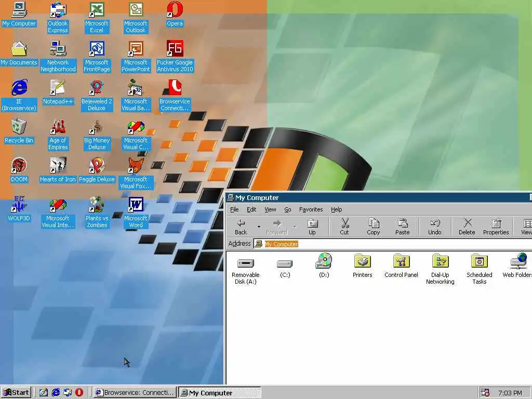
Task: Select the Dial-Up Networking folder
Action: click(440, 269)
